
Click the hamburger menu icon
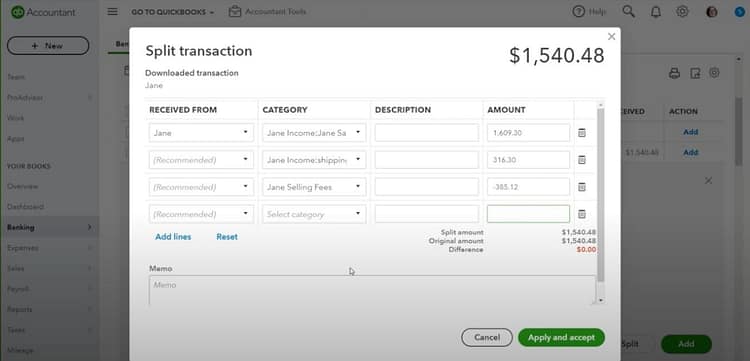pyautogui.click(x=112, y=11)
